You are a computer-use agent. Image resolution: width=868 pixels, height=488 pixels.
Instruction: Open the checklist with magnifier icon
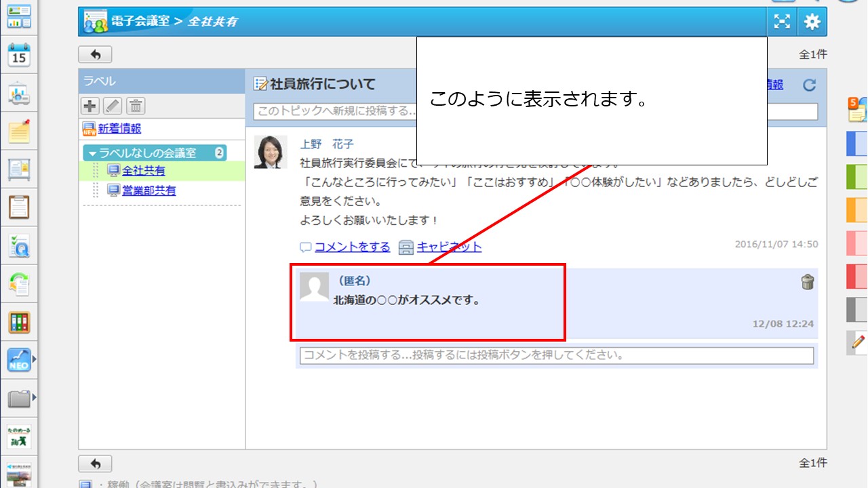tap(19, 246)
